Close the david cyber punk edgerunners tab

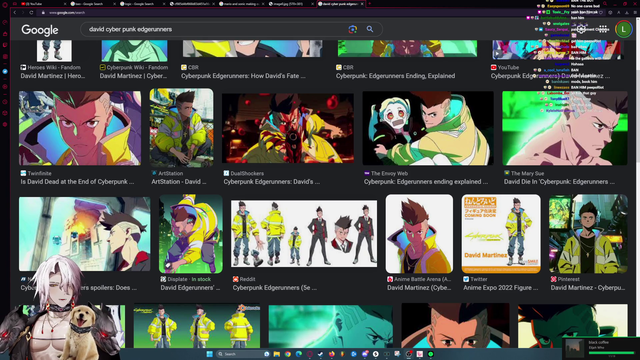(362, 4)
